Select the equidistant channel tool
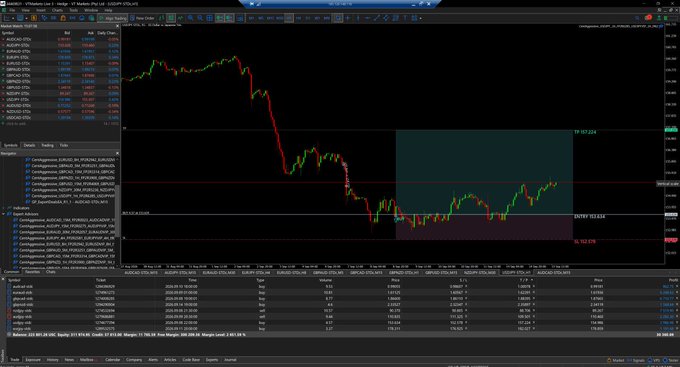 386,18
